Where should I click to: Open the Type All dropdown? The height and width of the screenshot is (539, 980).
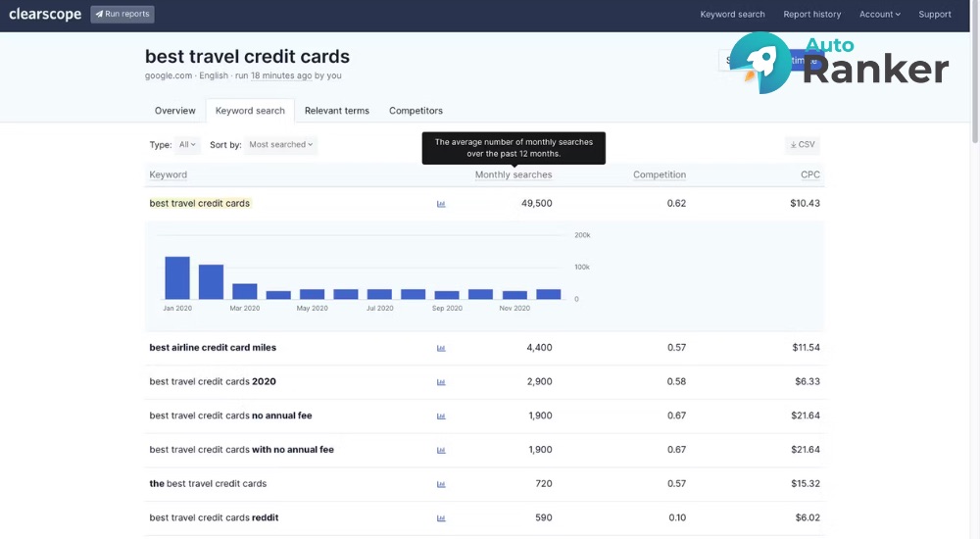pos(187,145)
